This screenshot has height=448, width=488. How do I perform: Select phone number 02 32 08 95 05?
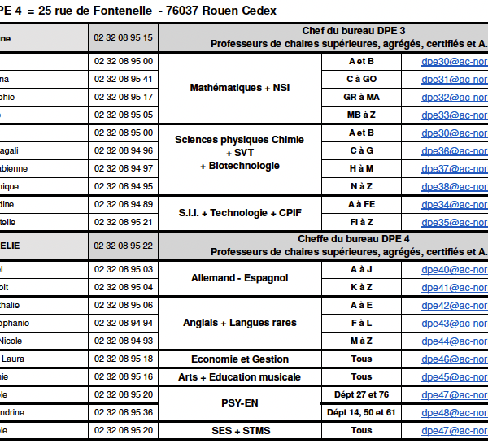(x=124, y=115)
